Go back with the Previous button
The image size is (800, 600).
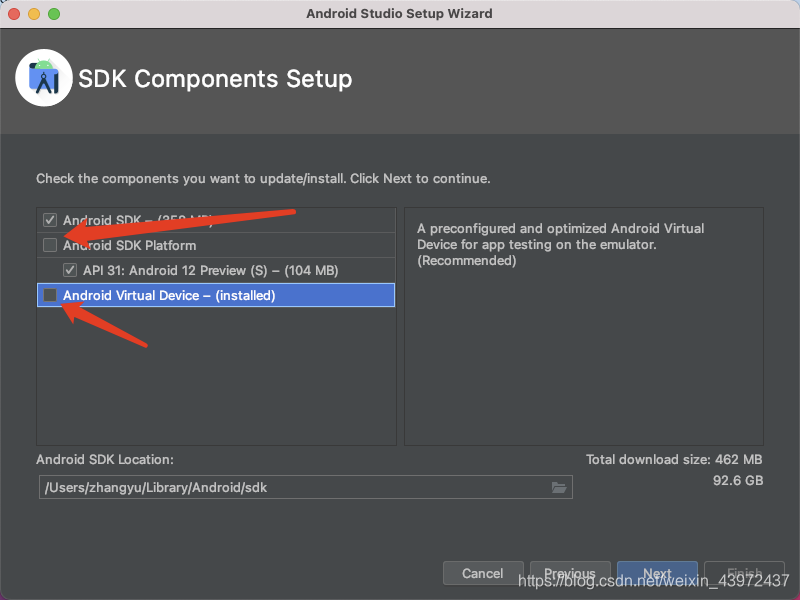pos(570,573)
